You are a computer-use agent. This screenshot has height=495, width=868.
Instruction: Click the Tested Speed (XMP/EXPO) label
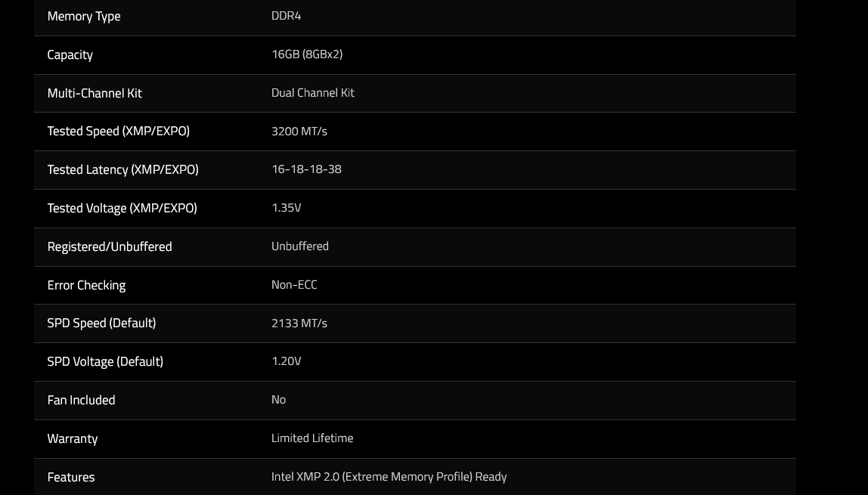pos(119,131)
